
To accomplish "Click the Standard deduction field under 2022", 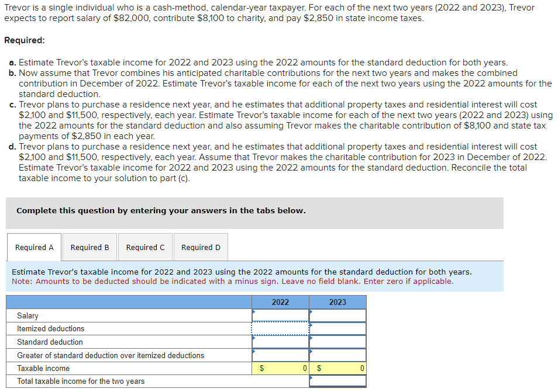I will (280, 341).
